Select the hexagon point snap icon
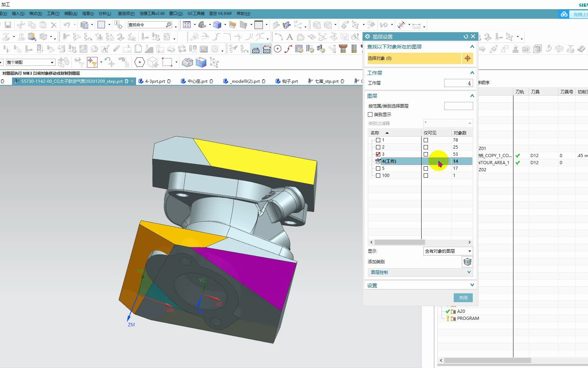588x368 pixels. (x=140, y=62)
